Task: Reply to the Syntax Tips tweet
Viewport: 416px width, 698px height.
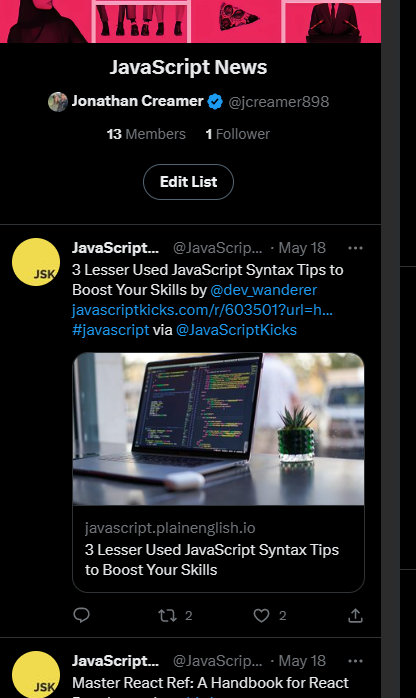Action: click(81, 615)
